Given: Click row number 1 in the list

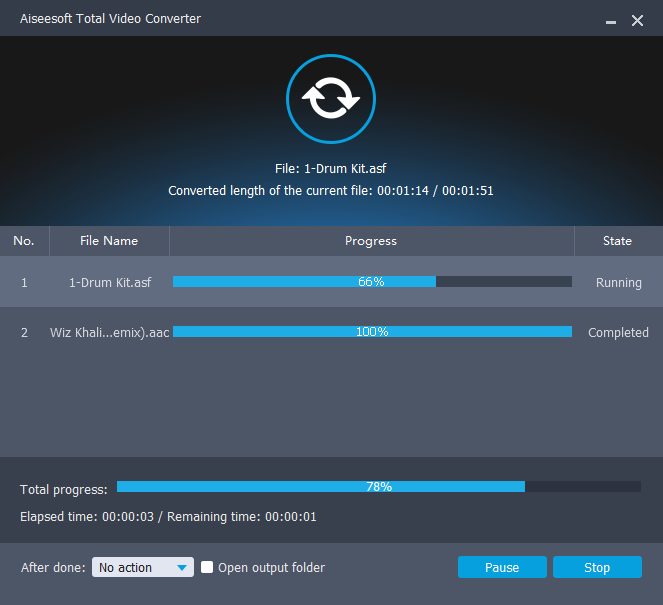Looking at the screenshot, I should pyautogui.click(x=24, y=282).
